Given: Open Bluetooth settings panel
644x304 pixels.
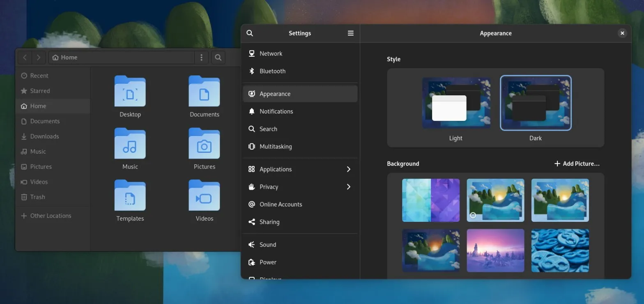Looking at the screenshot, I should (272, 71).
